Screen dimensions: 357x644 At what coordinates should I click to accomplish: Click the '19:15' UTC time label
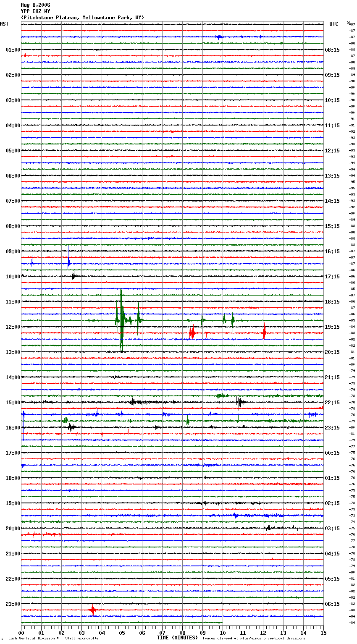332,327
